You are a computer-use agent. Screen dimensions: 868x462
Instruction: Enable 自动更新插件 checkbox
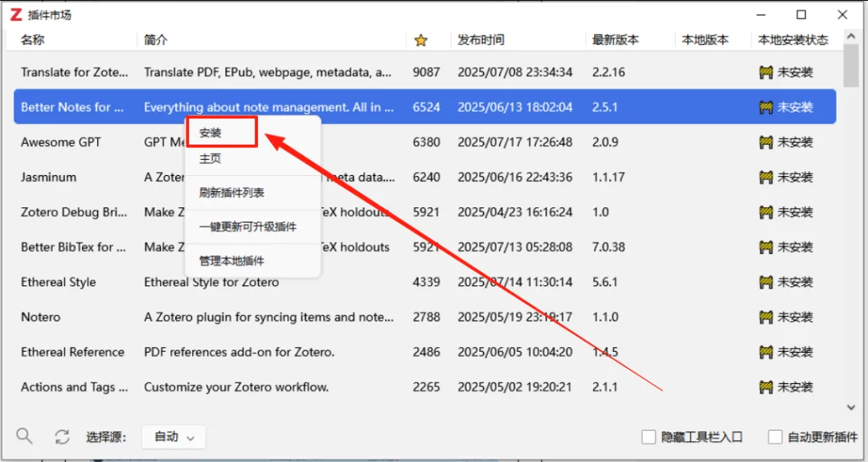(775, 437)
